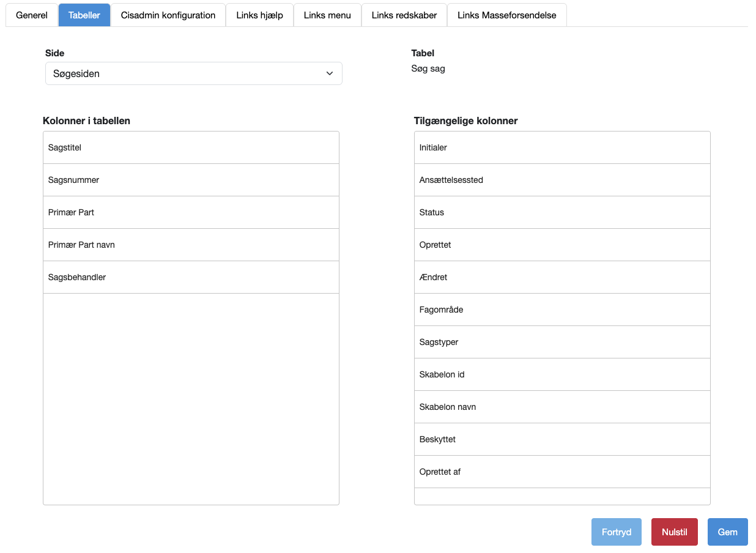Image resolution: width=756 pixels, height=553 pixels.
Task: Select the Sagsnummer column item
Action: pos(191,180)
